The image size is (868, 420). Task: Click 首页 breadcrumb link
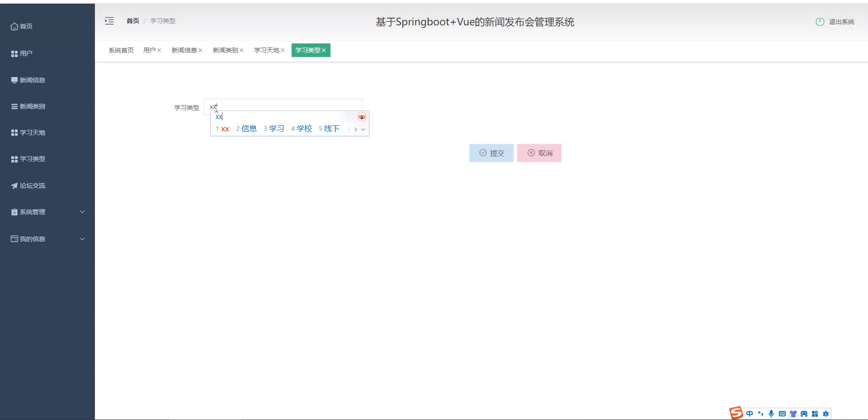point(133,21)
